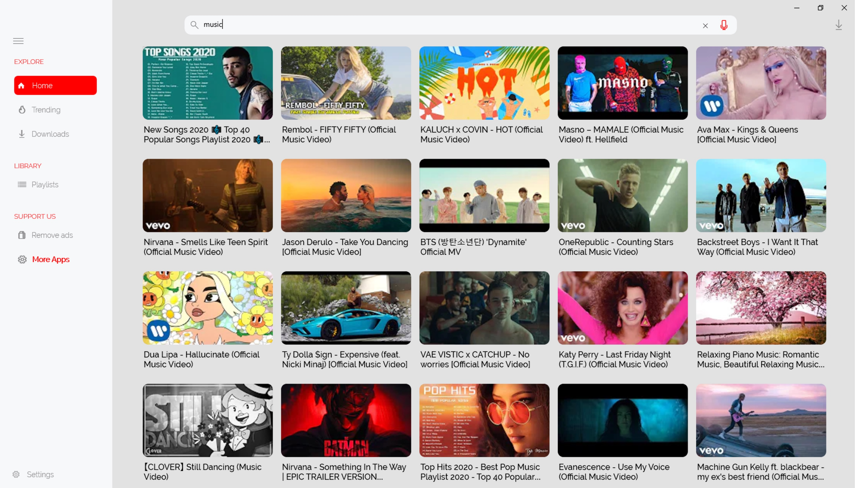The height and width of the screenshot is (488, 868).
Task: Click the red microphone voice search icon
Action: 724,25
